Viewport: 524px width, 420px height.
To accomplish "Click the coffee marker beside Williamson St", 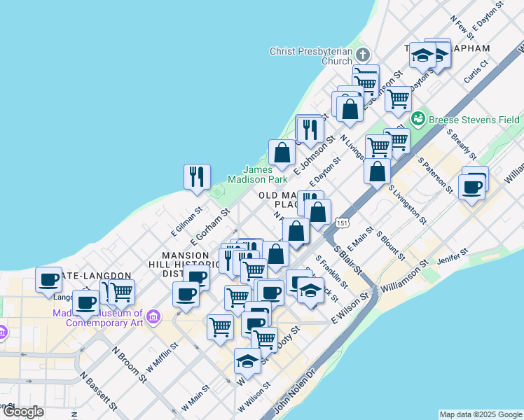I will pyautogui.click(x=472, y=187).
